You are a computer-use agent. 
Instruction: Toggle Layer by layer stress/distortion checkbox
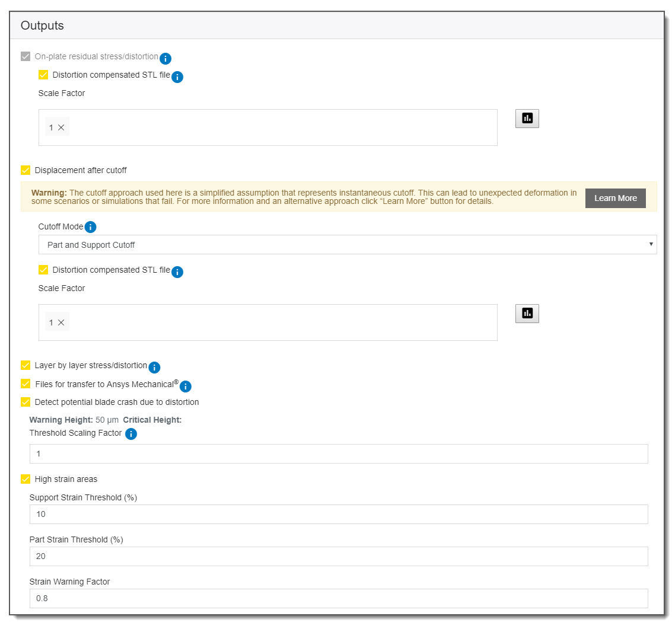tap(26, 365)
